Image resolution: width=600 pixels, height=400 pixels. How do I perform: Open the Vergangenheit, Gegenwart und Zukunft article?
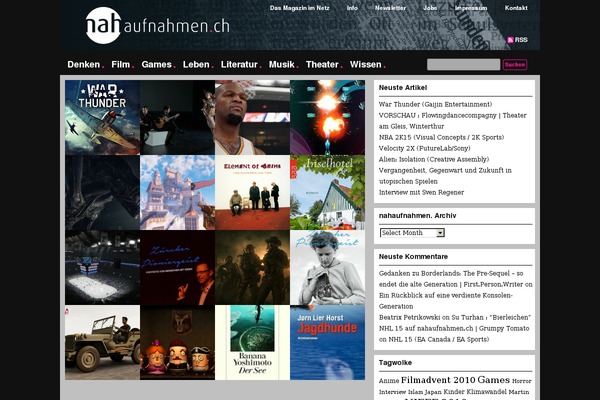click(445, 176)
